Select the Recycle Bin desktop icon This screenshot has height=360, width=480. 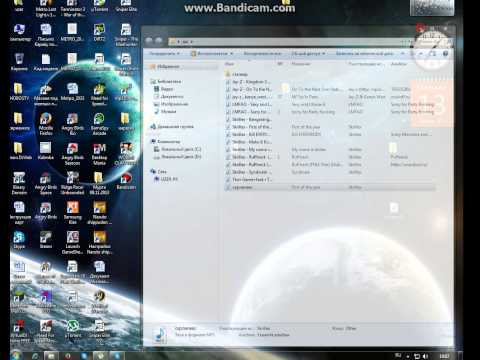point(19,62)
